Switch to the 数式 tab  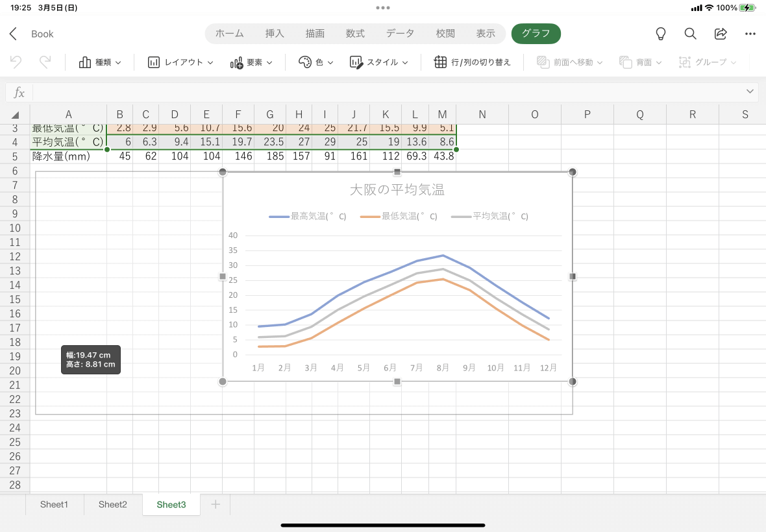coord(355,33)
